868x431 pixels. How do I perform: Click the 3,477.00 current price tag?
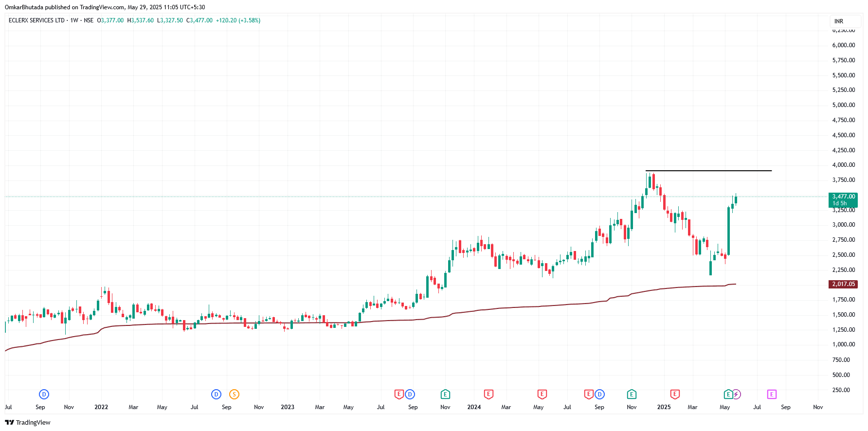point(843,200)
